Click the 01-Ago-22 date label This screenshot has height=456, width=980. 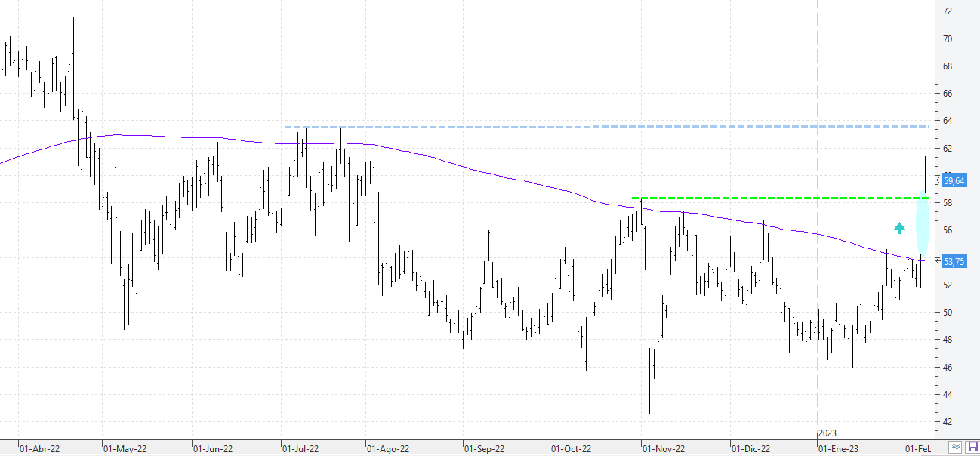[388, 448]
